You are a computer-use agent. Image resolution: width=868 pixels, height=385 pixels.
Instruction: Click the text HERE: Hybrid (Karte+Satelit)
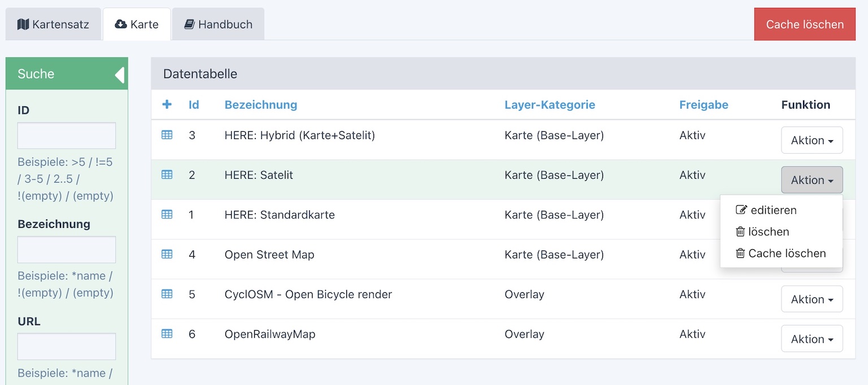tap(300, 135)
